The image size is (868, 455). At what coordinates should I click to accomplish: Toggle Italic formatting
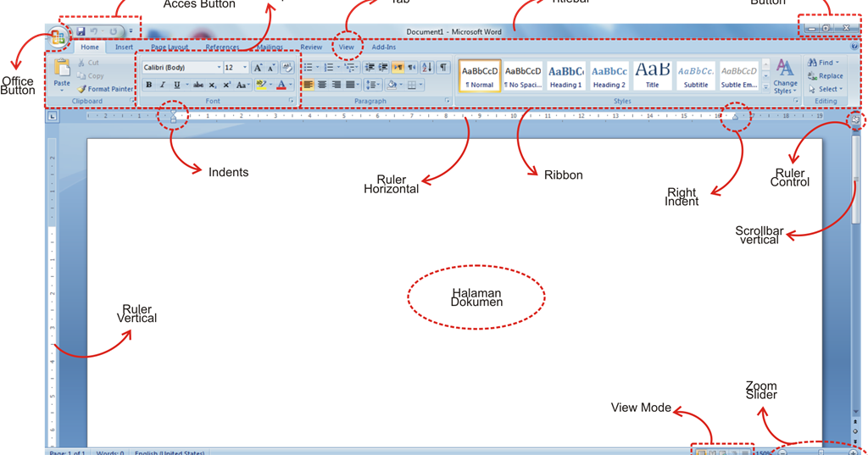point(163,85)
